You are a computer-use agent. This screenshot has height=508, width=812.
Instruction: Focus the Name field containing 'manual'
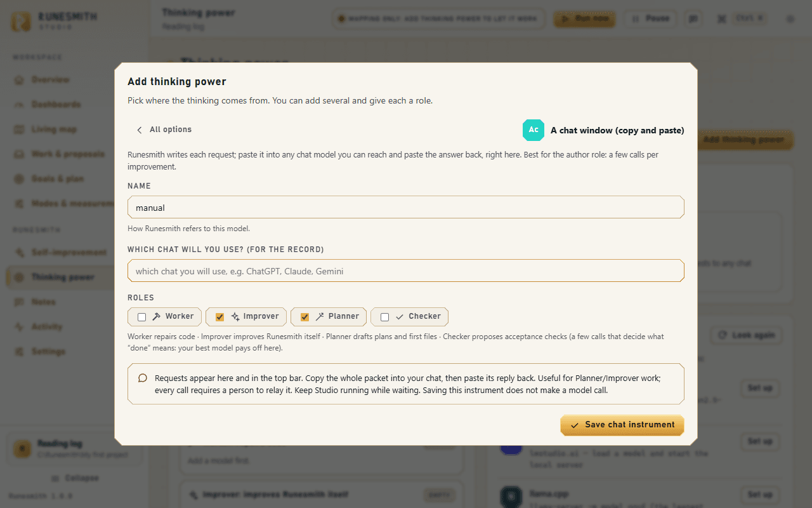(406, 208)
